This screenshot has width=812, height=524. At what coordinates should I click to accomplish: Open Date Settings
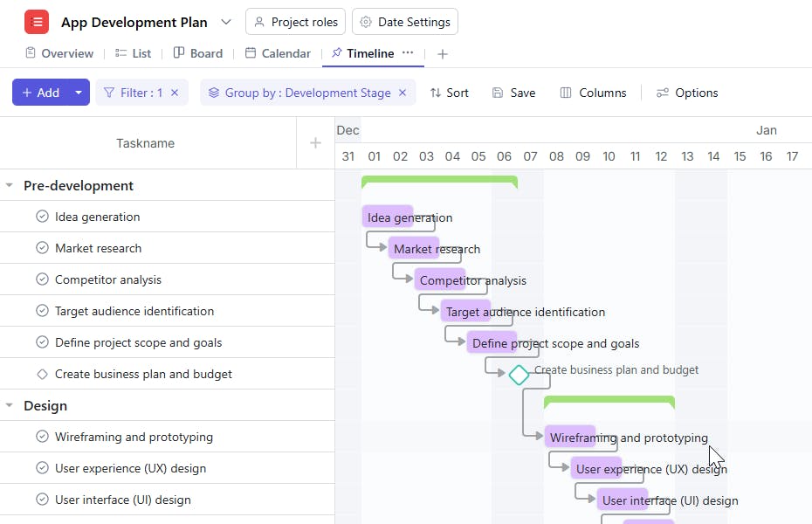[405, 22]
